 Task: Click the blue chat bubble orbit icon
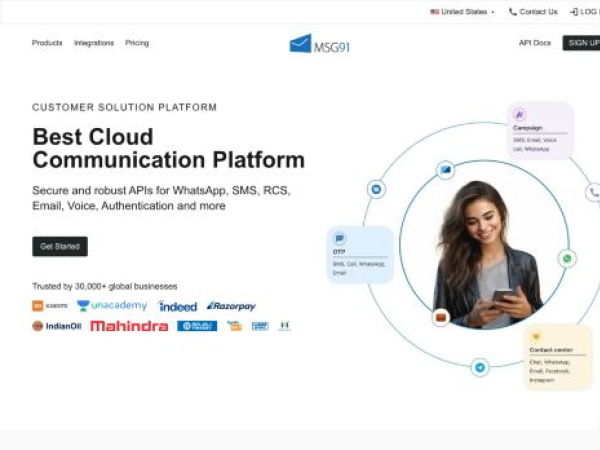coord(376,188)
